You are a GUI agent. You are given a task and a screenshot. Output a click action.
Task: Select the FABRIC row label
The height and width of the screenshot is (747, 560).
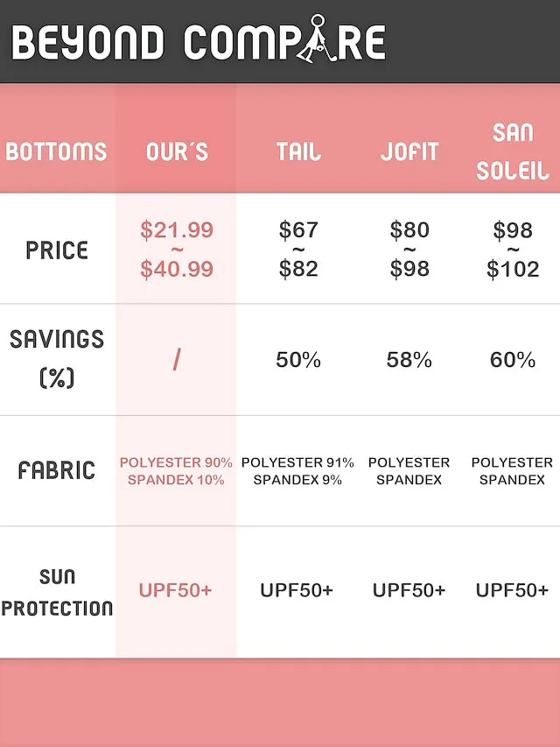coord(57,470)
